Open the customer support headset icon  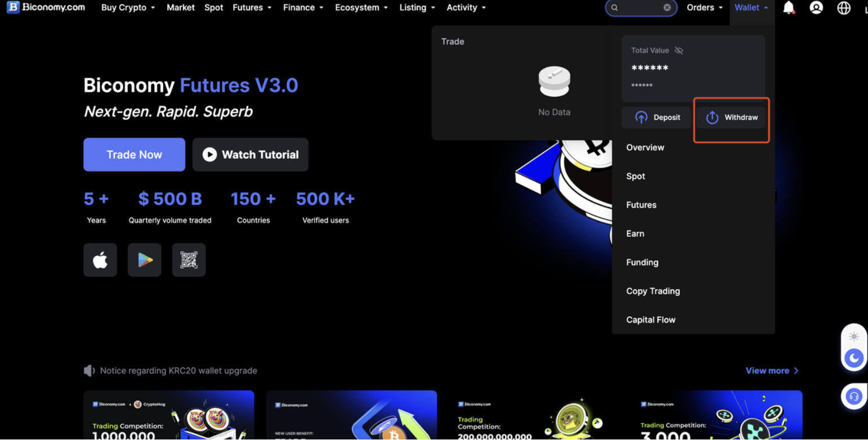point(853,397)
